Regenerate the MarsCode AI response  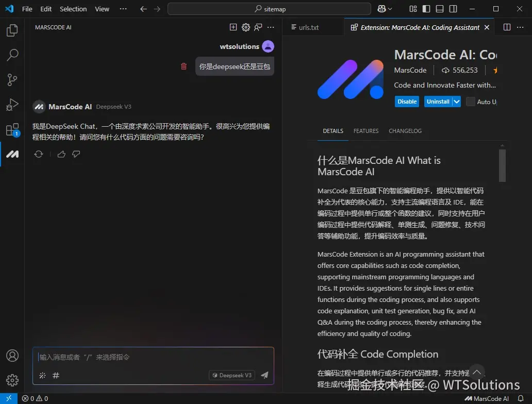point(39,154)
